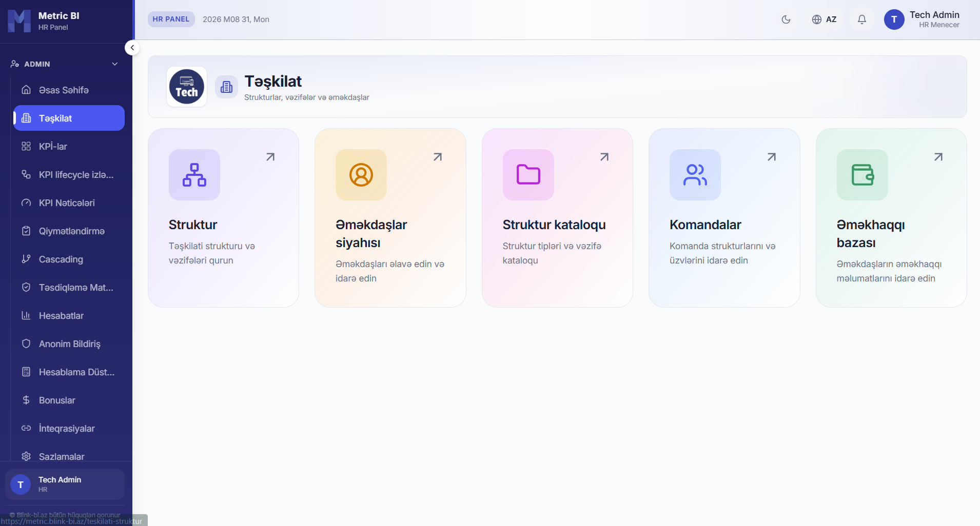Go to Əsas Səhifə home page
The image size is (980, 526).
[69, 90]
